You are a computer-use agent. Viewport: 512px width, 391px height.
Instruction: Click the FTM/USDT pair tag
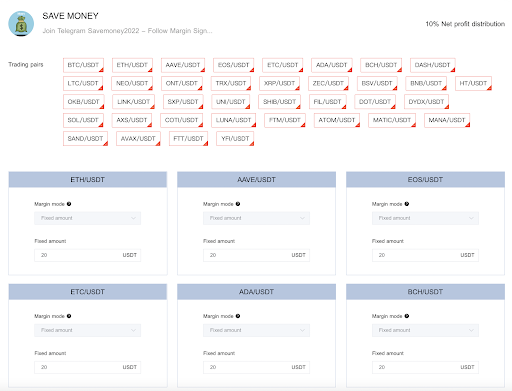(x=285, y=120)
